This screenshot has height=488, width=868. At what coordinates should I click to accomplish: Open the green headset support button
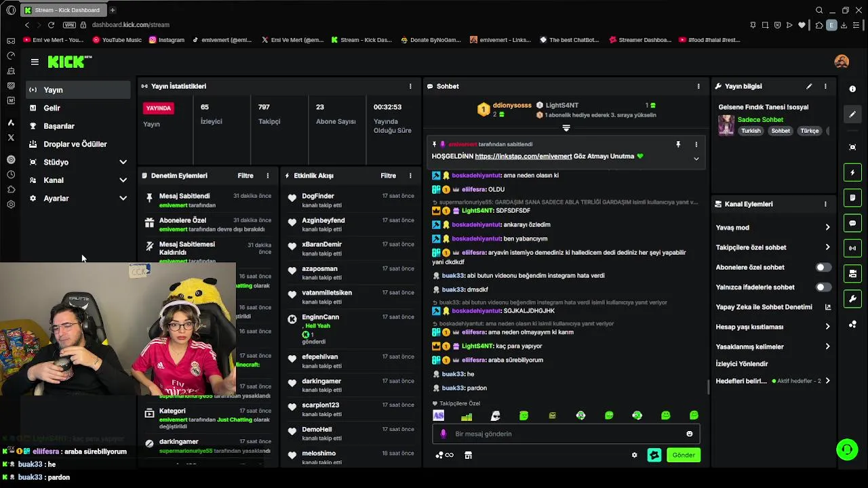(847, 449)
